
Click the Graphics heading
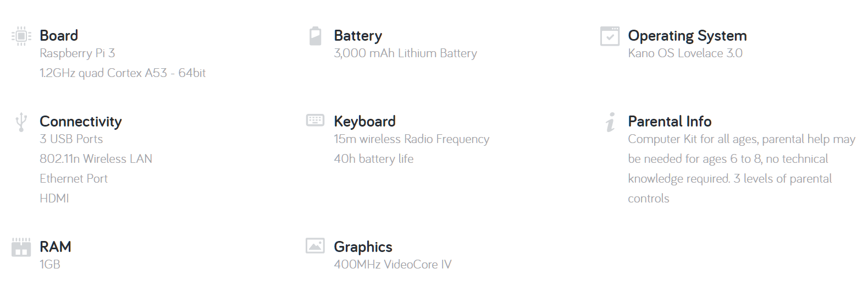point(363,247)
